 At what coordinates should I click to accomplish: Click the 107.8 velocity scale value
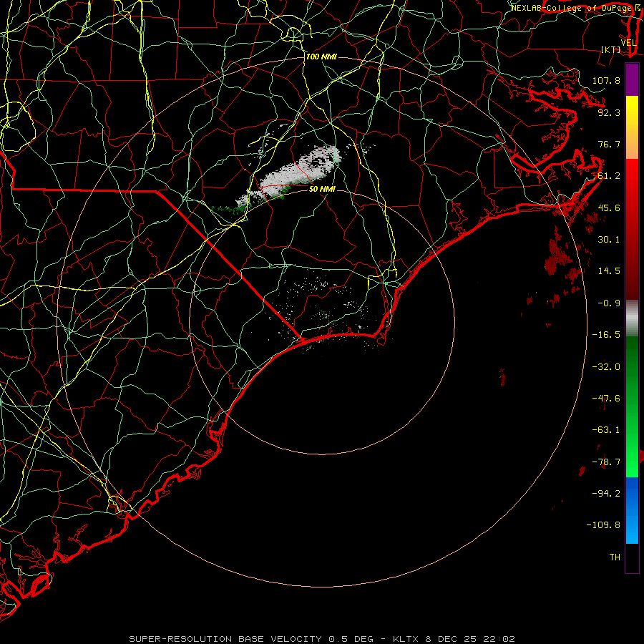click(x=606, y=80)
